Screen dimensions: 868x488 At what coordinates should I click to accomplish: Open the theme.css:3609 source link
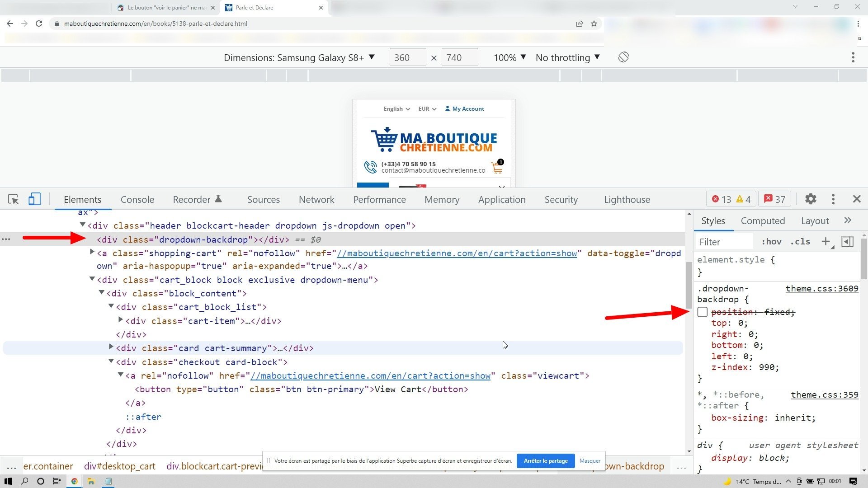822,289
